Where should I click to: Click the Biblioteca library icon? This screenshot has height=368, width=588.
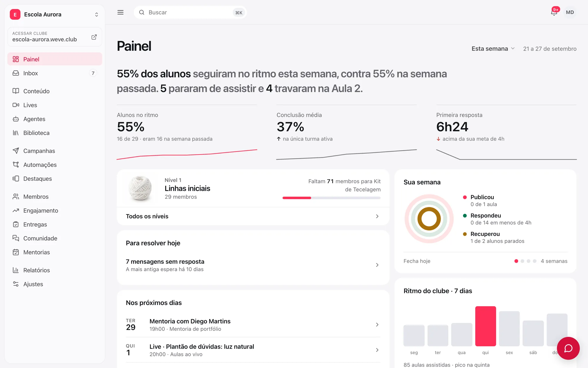point(16,133)
